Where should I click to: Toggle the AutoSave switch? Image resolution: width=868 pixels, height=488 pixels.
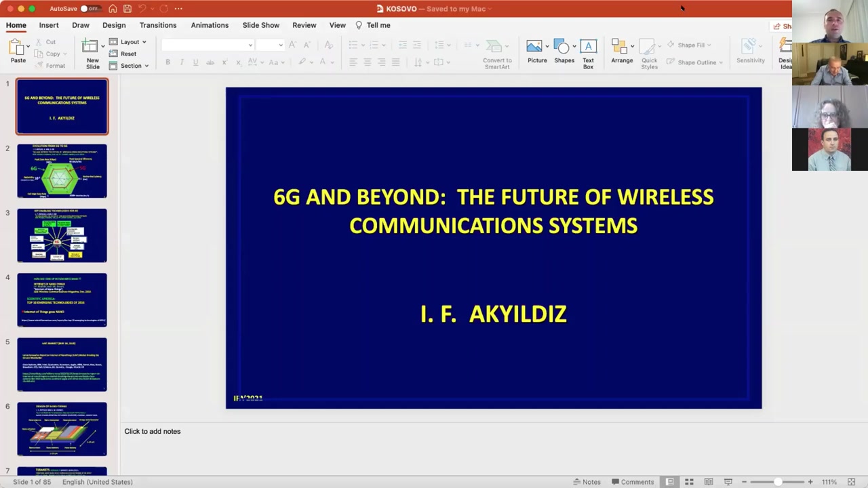click(89, 9)
